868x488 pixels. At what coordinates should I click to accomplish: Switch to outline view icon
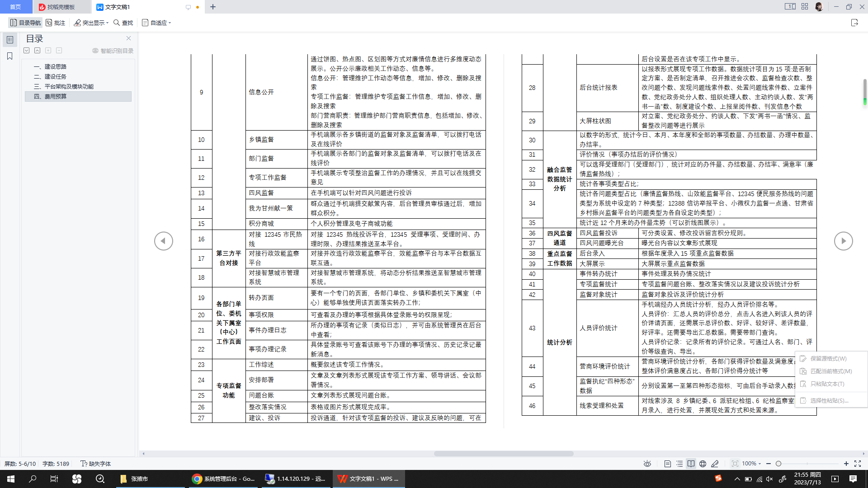tap(679, 464)
